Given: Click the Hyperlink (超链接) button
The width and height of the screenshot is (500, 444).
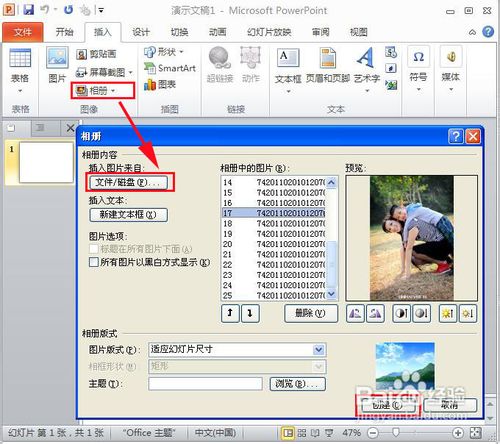Looking at the screenshot, I should pyautogui.click(x=220, y=65).
